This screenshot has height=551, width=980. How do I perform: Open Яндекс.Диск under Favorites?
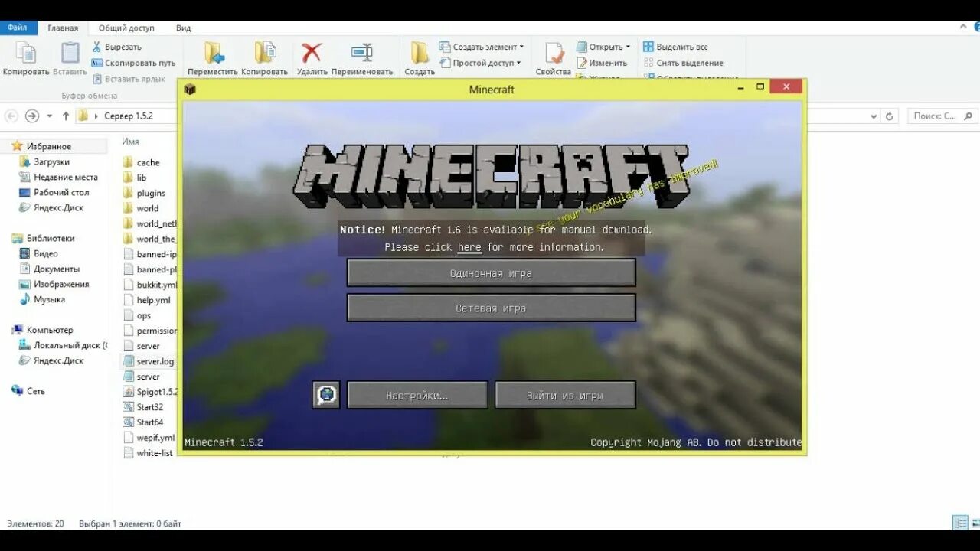58,207
